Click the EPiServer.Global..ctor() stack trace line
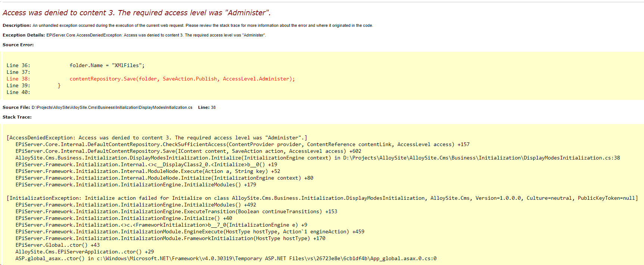 pyautogui.click(x=57, y=245)
